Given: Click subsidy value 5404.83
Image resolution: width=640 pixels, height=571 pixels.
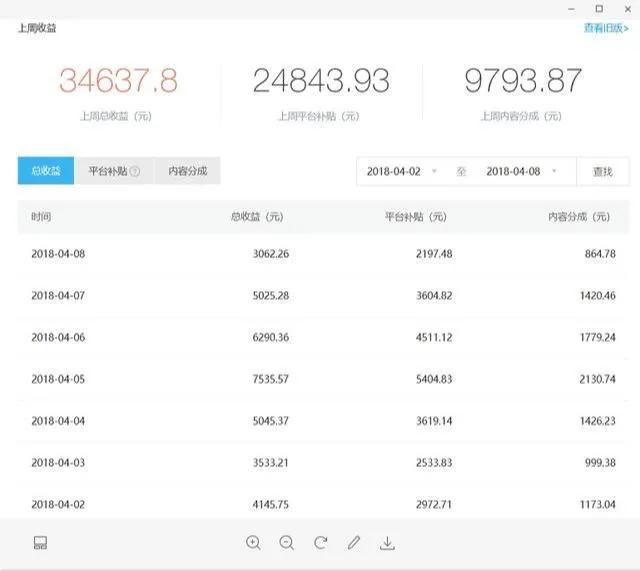Looking at the screenshot, I should pyautogui.click(x=434, y=379).
